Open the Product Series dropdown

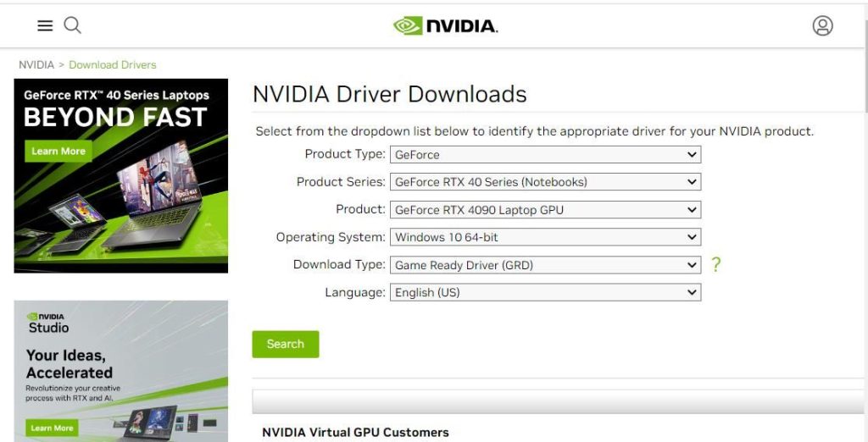pos(545,182)
